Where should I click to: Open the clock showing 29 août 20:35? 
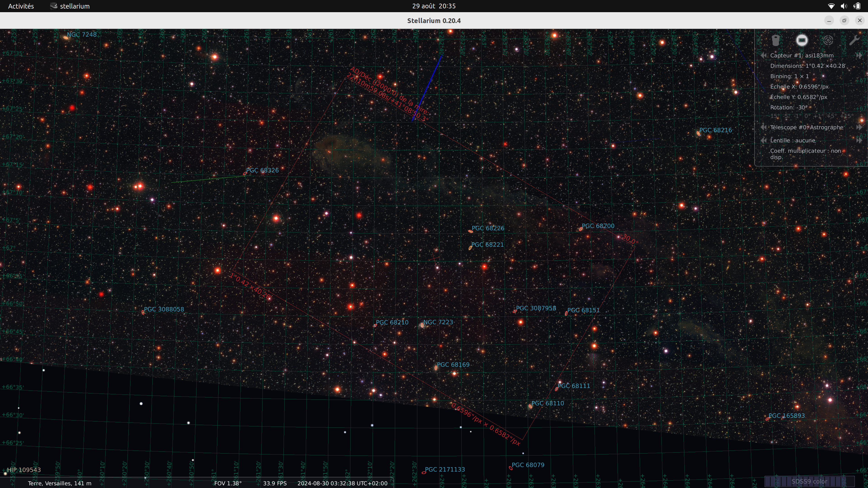click(x=434, y=6)
